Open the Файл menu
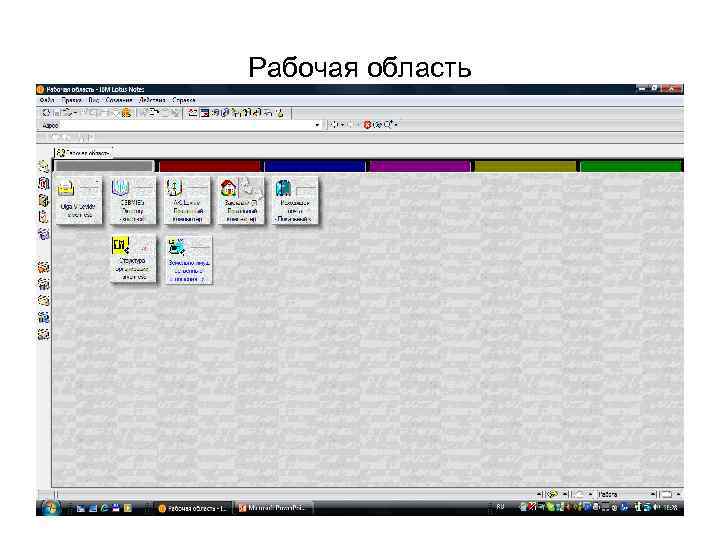Screen dimensions: 720x540 47,100
